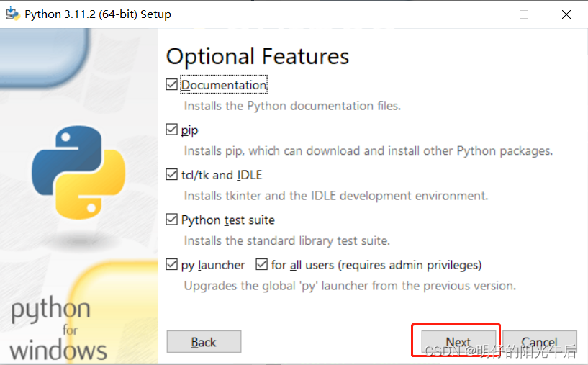Click the 'Installs the Python documentation files' description
Image resolution: width=588 pixels, height=365 pixels.
point(292,106)
